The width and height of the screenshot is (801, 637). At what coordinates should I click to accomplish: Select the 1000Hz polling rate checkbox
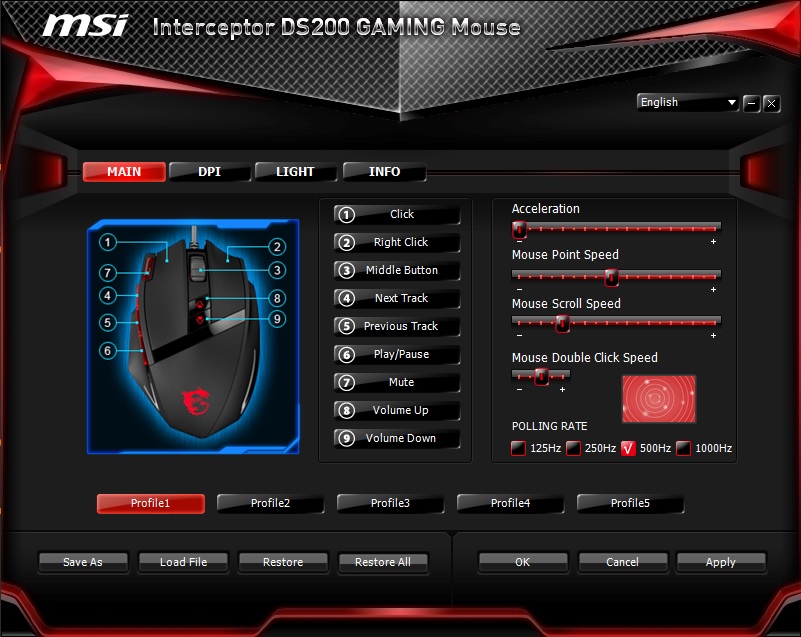(684, 449)
